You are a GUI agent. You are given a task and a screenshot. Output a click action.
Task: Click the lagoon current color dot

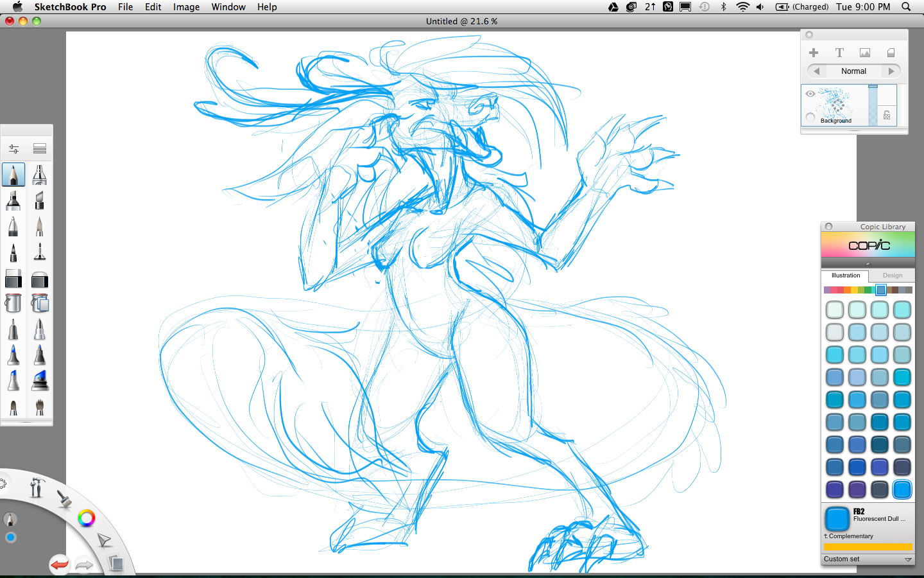coord(11,538)
